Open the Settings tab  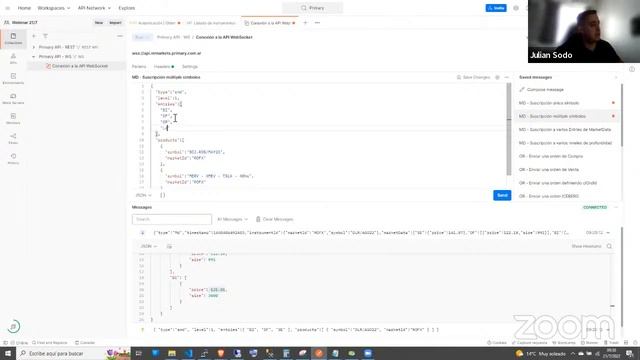[190, 67]
